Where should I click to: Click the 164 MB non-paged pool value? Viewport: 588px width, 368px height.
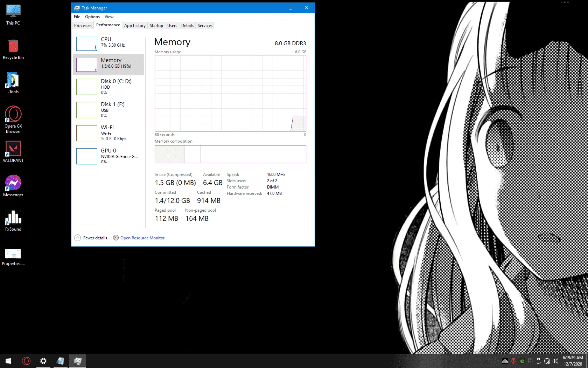tap(197, 218)
